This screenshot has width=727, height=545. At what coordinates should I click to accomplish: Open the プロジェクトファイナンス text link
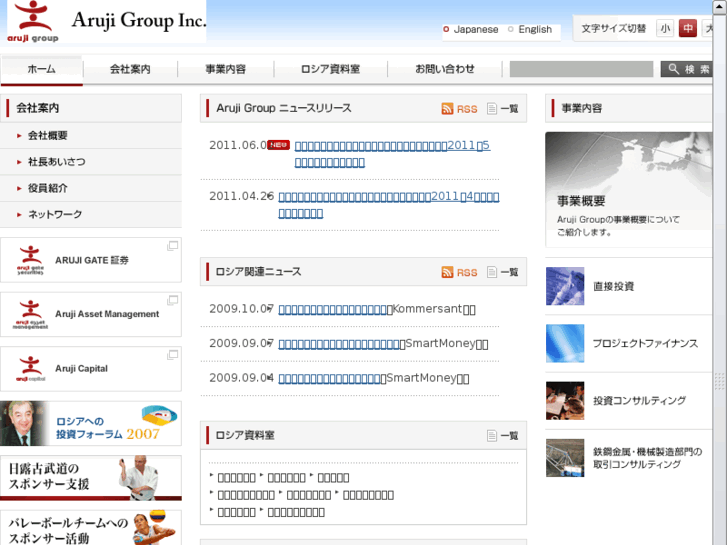[x=645, y=343]
